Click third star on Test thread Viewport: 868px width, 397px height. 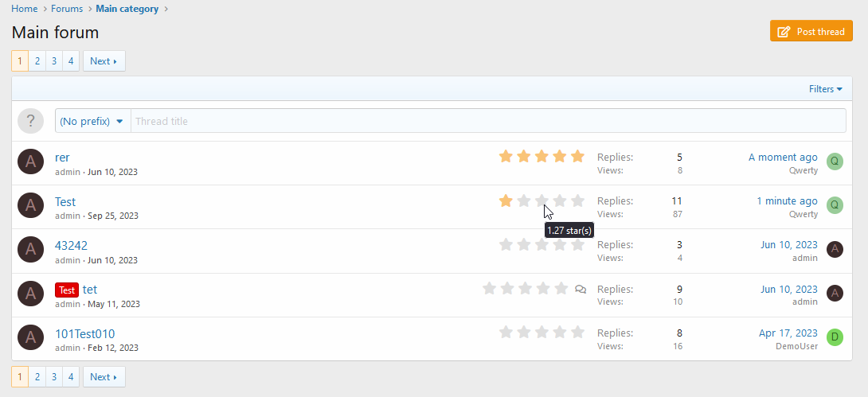(542, 200)
